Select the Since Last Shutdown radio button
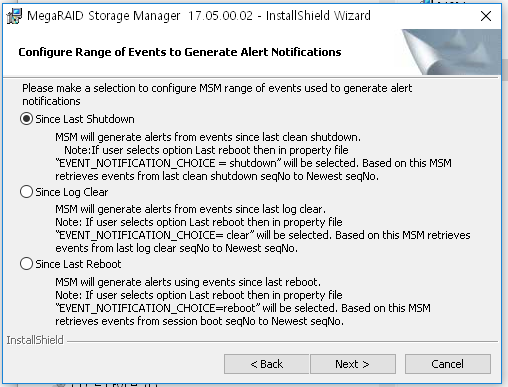This screenshot has height=387, width=508. click(x=26, y=119)
